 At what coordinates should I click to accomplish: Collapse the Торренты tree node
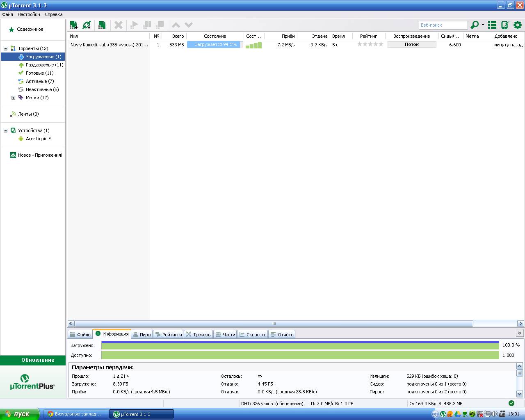(x=5, y=48)
